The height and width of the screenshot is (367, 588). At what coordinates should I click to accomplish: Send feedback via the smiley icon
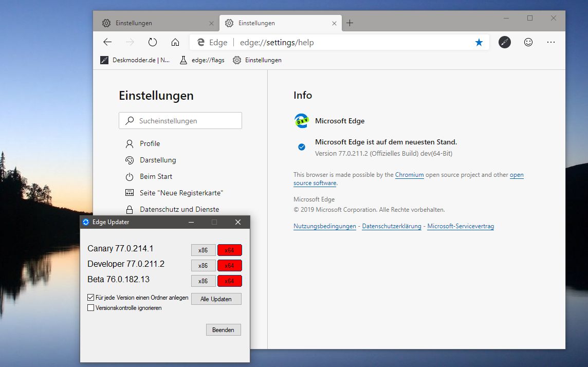(528, 42)
